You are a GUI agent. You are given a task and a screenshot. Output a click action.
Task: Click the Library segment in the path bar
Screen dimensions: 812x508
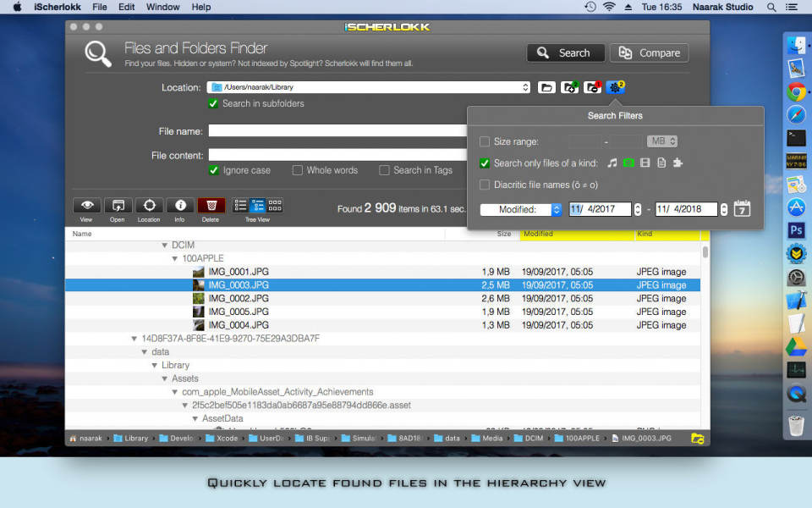pyautogui.click(x=132, y=439)
